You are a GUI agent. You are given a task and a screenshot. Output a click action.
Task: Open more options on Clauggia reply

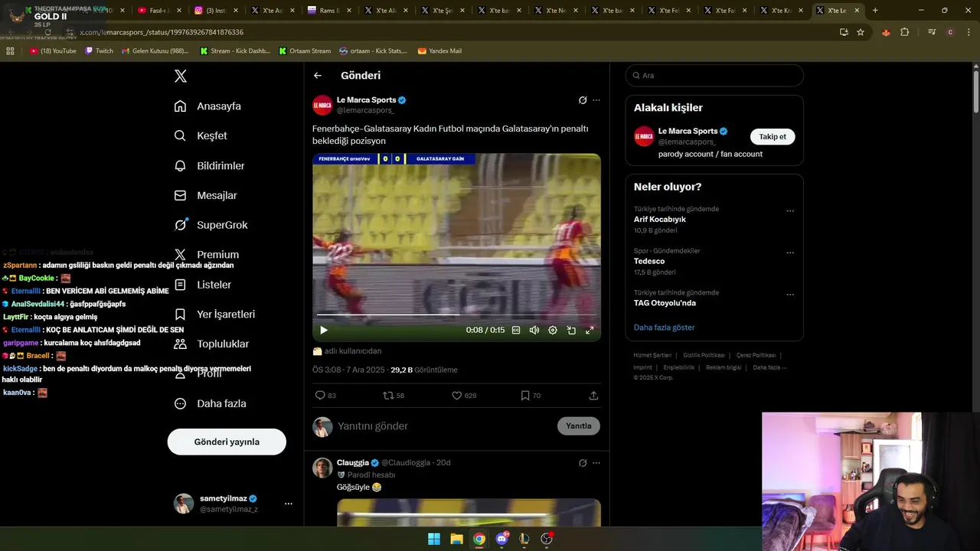click(x=596, y=463)
